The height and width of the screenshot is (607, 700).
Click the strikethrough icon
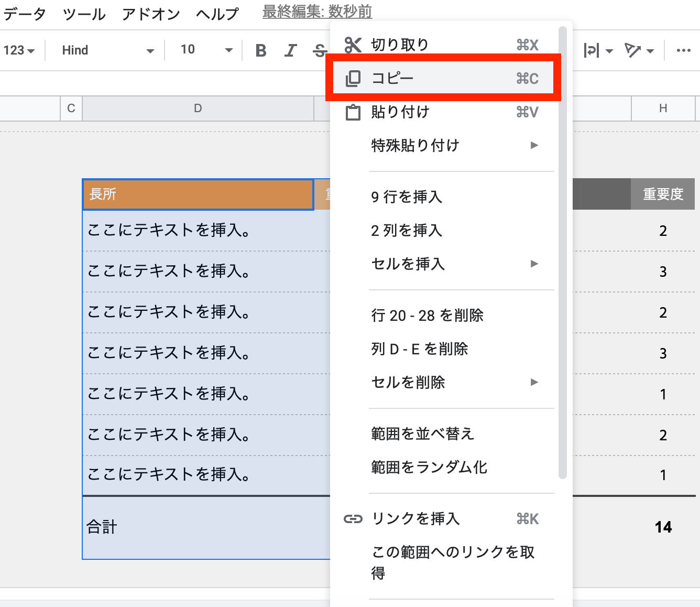[319, 51]
